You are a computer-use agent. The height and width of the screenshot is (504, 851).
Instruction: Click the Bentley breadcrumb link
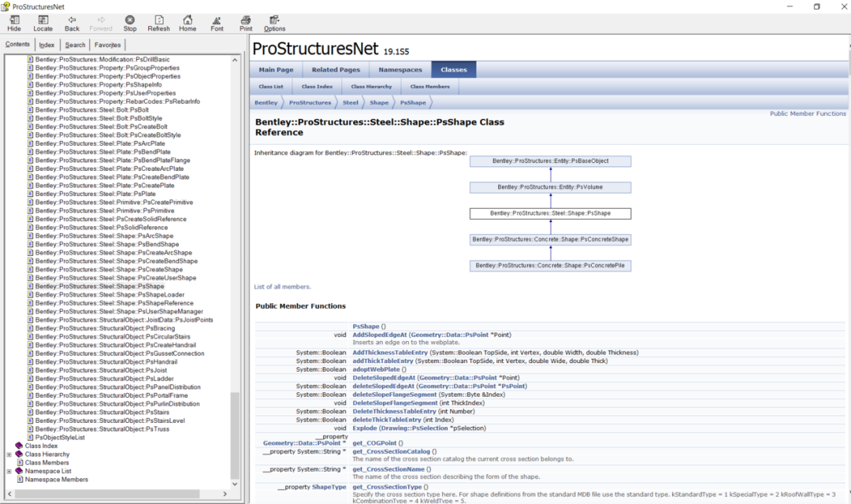click(x=266, y=102)
